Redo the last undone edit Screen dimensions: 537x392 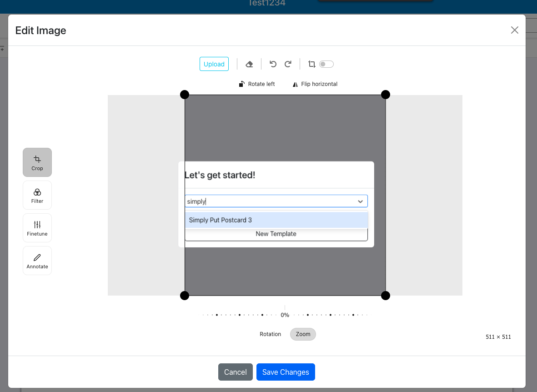[288, 64]
